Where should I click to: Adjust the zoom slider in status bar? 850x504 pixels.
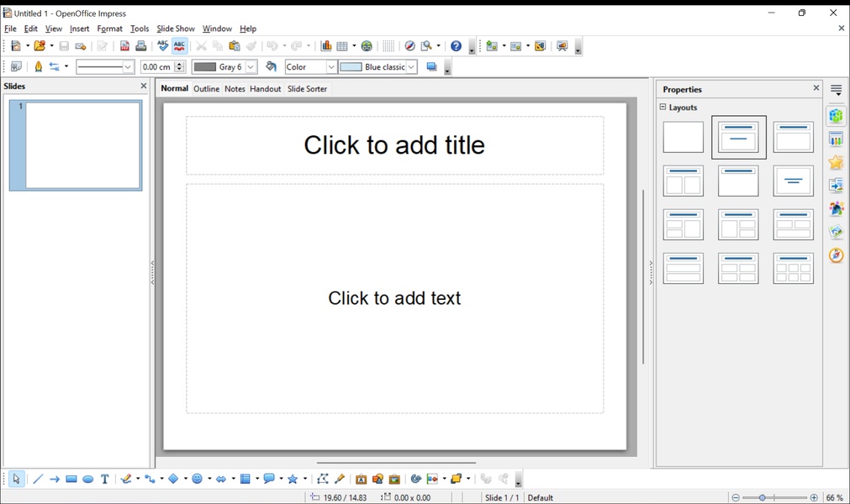(763, 498)
